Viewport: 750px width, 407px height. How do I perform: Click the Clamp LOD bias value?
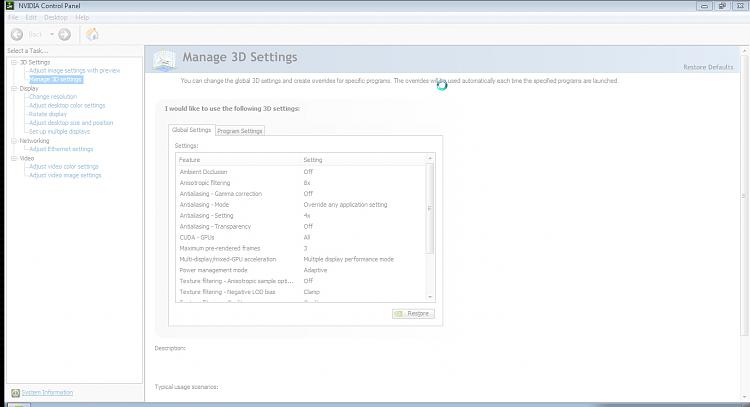click(x=311, y=292)
